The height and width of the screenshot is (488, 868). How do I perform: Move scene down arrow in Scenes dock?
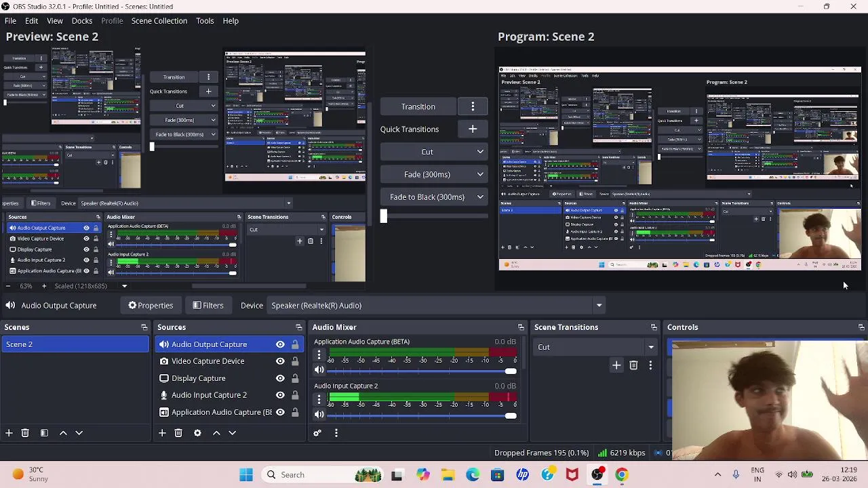click(79, 433)
